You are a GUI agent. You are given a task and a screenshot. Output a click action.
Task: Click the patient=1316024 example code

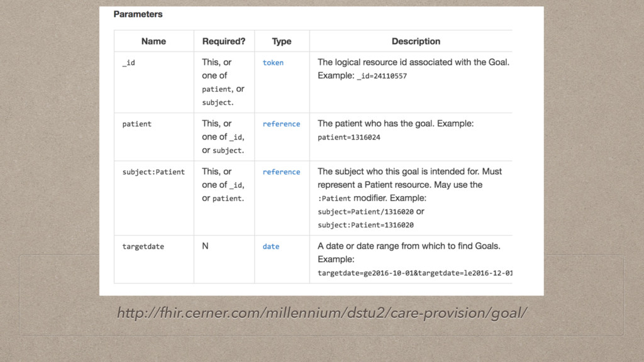[349, 138]
